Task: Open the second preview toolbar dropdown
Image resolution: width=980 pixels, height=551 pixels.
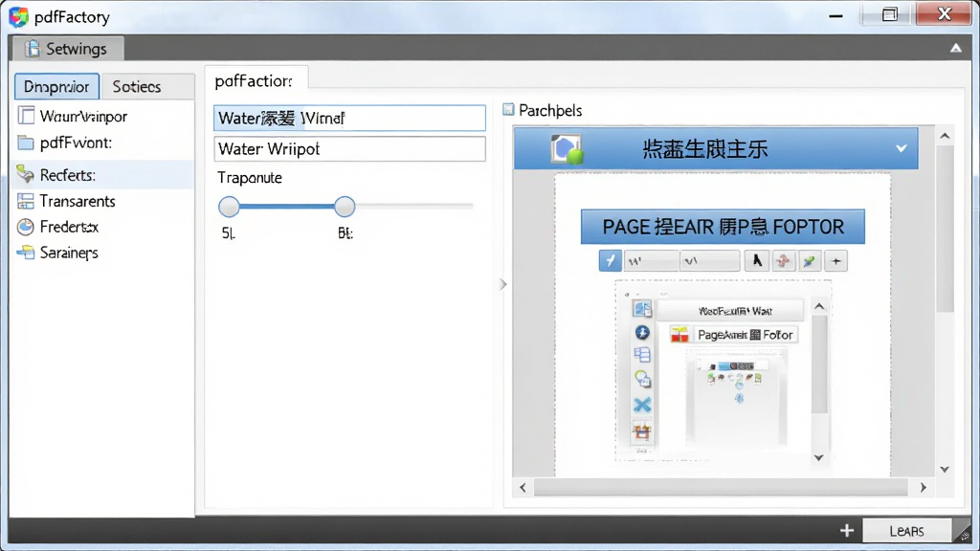Action: tap(709, 260)
